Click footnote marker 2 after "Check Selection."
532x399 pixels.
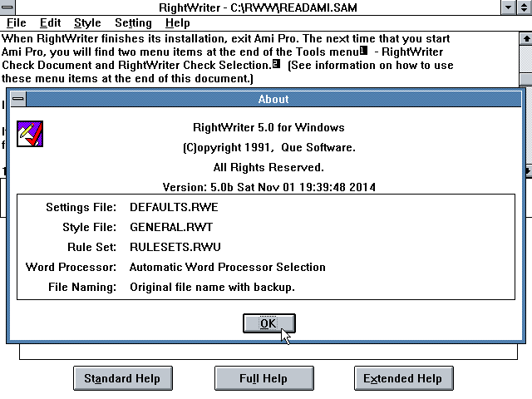pos(276,63)
